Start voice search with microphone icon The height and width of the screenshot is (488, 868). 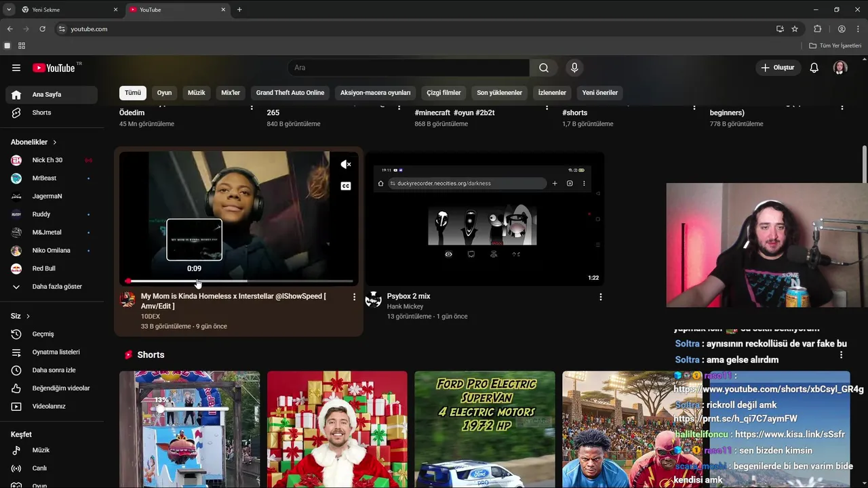tap(574, 68)
